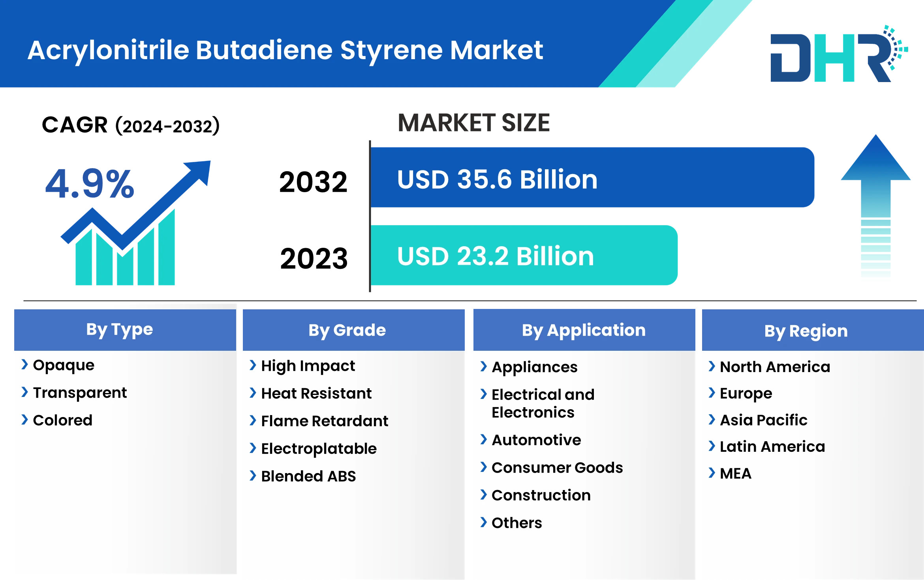This screenshot has height=580, width=924.
Task: Click the chevron beside High Impact
Action: (253, 365)
